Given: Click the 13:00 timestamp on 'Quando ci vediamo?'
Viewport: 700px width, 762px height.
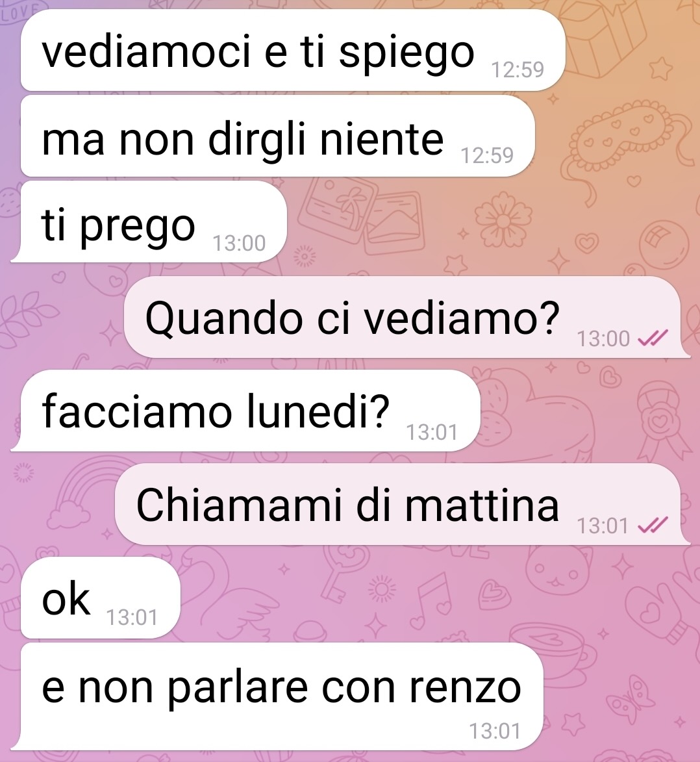Looking at the screenshot, I should coord(603,338).
